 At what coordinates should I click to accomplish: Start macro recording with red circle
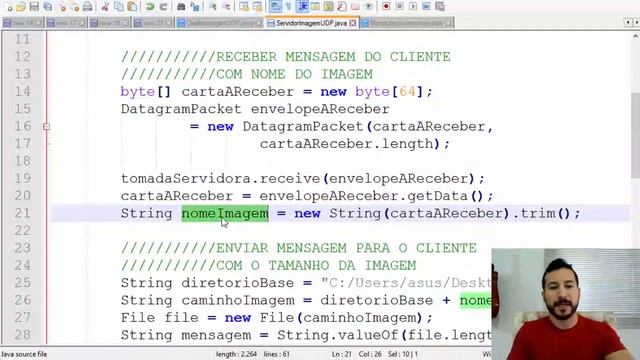tap(386, 7)
